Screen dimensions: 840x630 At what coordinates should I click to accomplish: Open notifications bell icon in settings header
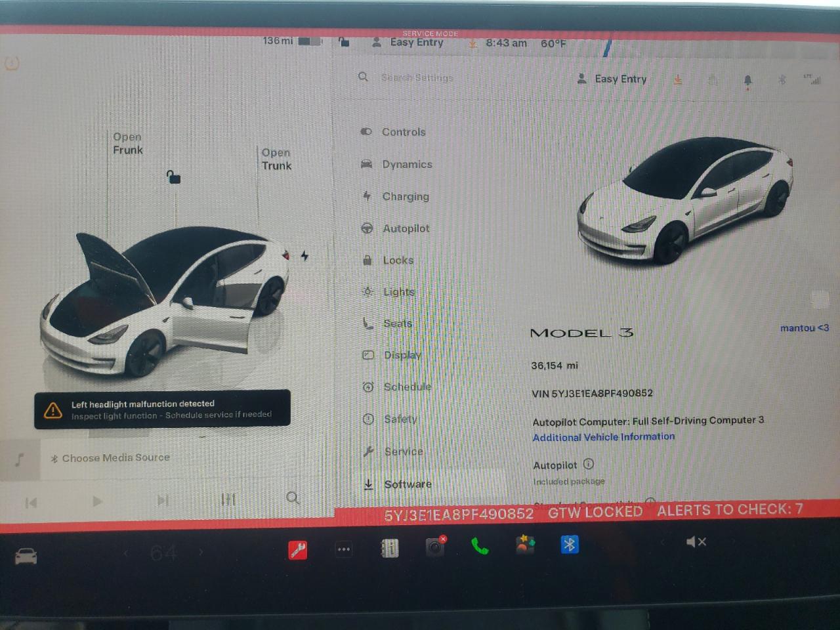click(x=747, y=81)
